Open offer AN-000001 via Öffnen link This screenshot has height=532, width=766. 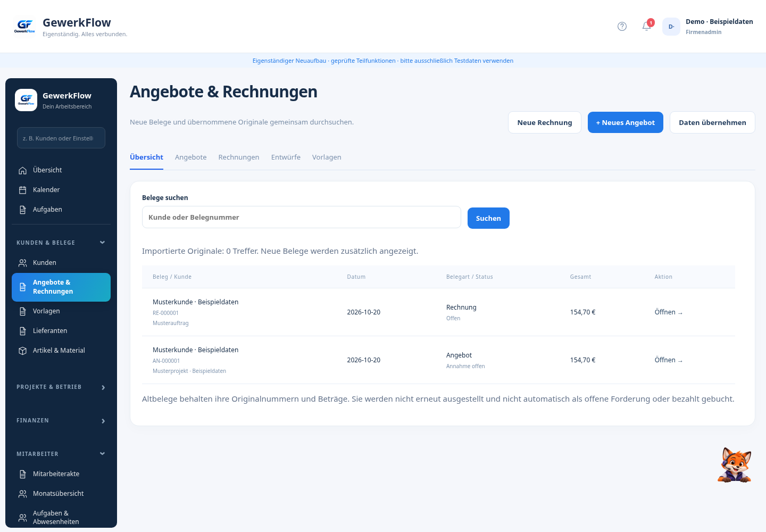pos(669,360)
